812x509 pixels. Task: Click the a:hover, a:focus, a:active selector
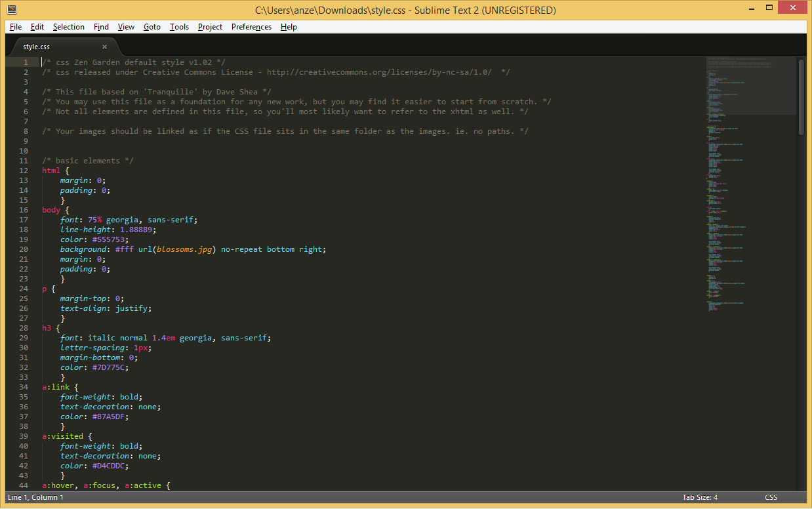point(100,485)
